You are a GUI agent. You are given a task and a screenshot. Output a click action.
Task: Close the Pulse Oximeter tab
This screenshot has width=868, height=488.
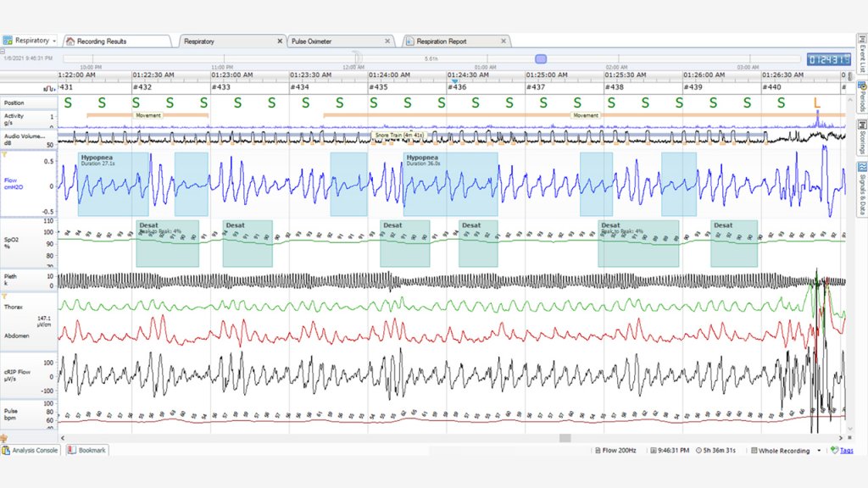click(x=388, y=41)
